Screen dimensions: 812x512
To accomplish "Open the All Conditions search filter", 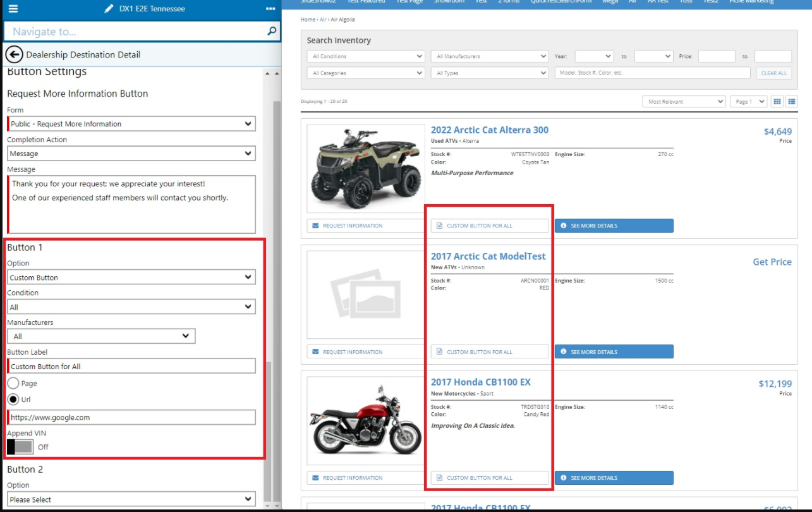I will [x=366, y=56].
